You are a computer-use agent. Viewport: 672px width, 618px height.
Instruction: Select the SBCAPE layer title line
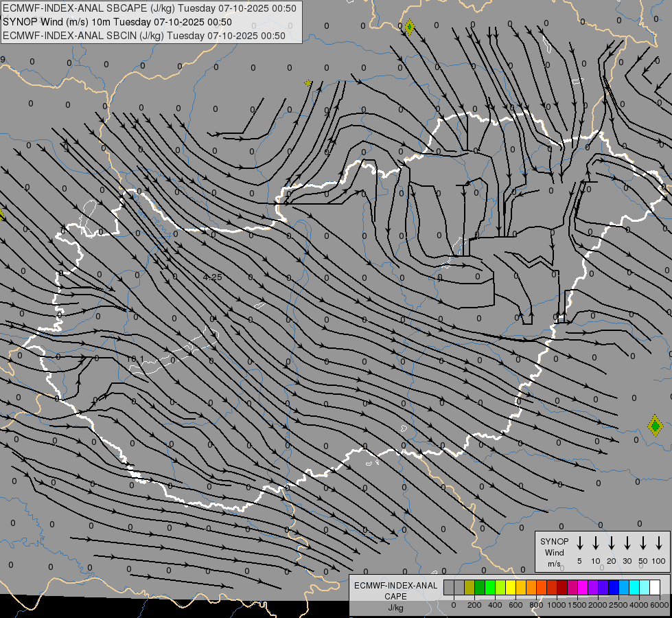tap(150, 8)
